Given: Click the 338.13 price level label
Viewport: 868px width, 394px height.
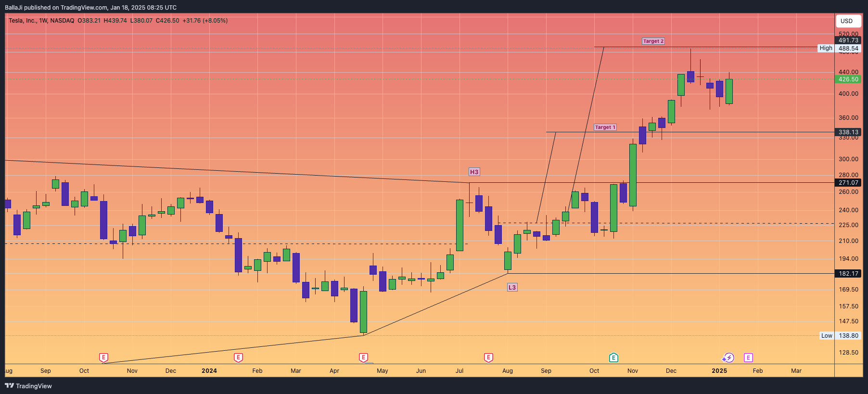Looking at the screenshot, I should 848,132.
